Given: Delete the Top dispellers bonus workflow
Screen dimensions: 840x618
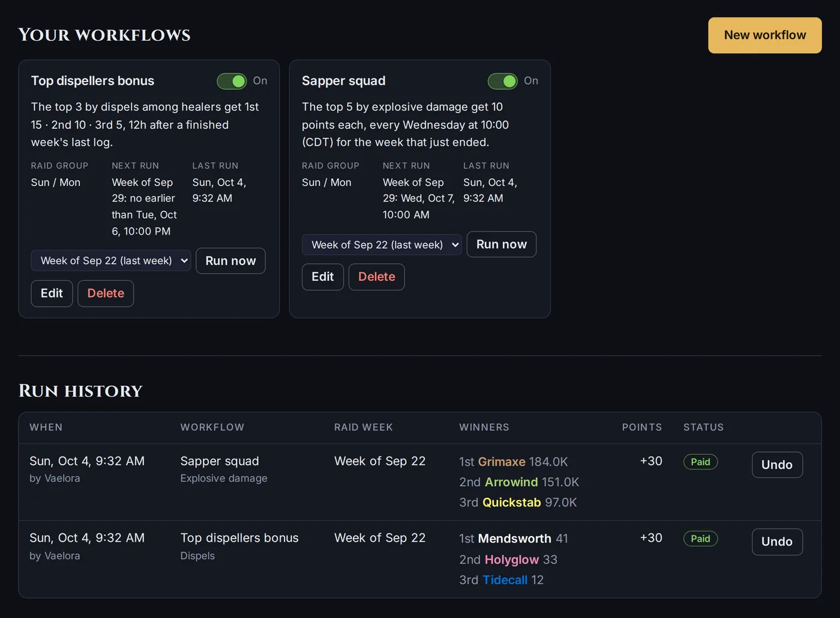Looking at the screenshot, I should (106, 293).
